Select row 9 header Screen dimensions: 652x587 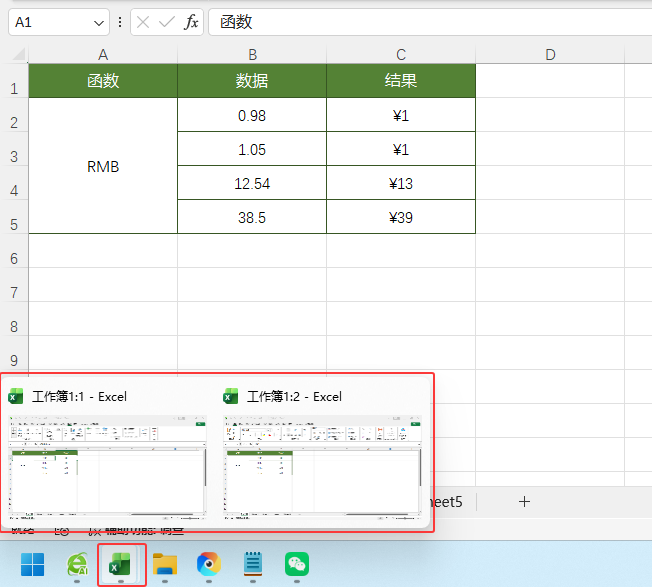[14, 353]
